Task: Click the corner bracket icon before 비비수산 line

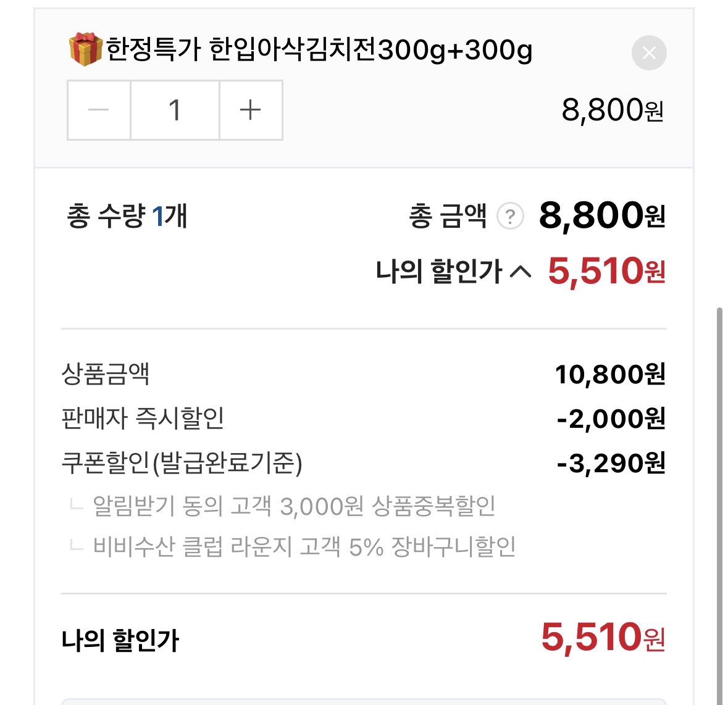Action: (76, 546)
